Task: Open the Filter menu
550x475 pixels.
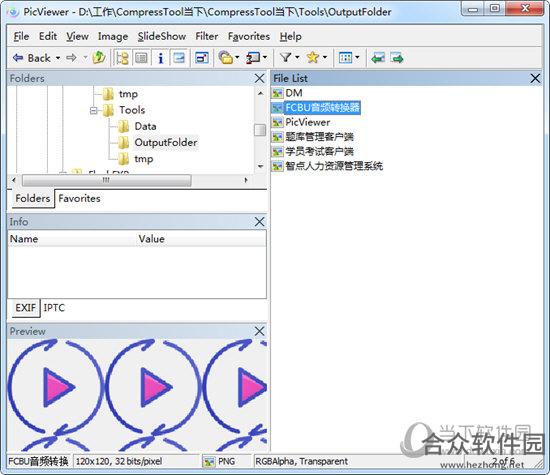Action: coord(207,36)
